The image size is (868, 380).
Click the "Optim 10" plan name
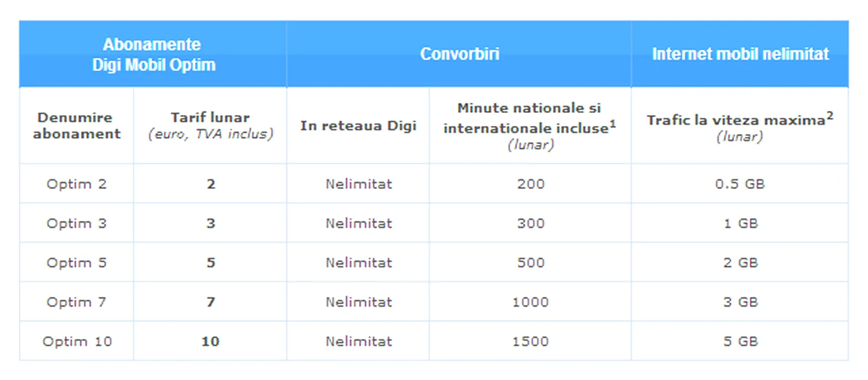pos(77,341)
